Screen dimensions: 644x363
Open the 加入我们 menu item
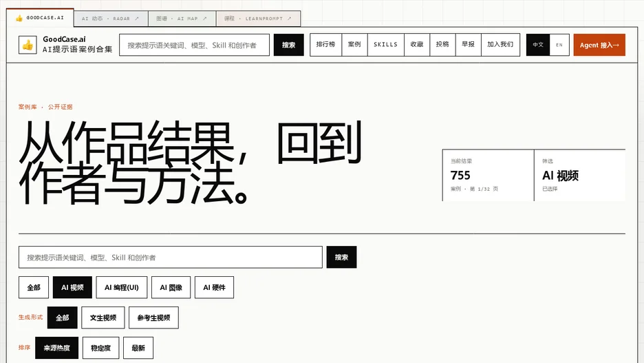(x=500, y=44)
